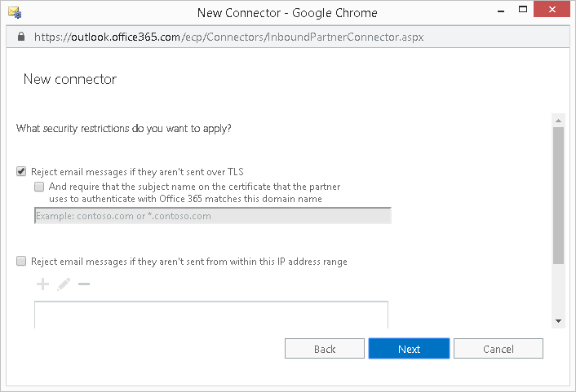The height and width of the screenshot is (392, 576).
Task: Tick the reject messages outside IP address range box
Action: [21, 262]
